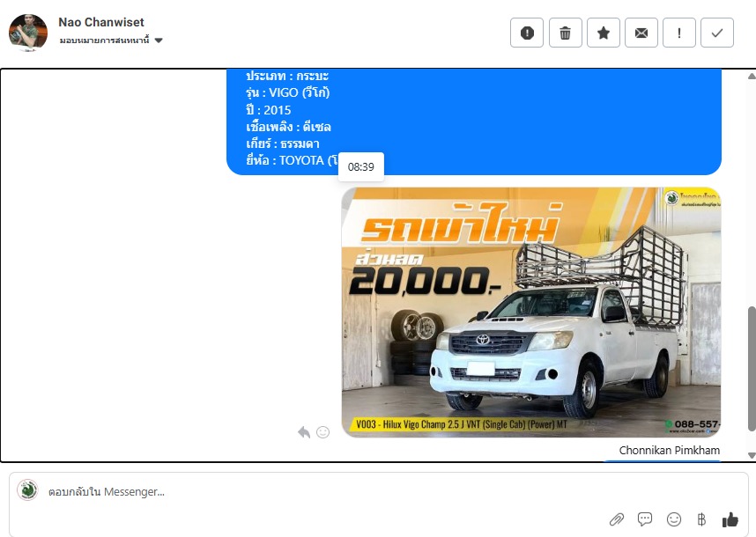Click the chat vertical scrollbar thumb

752,369
